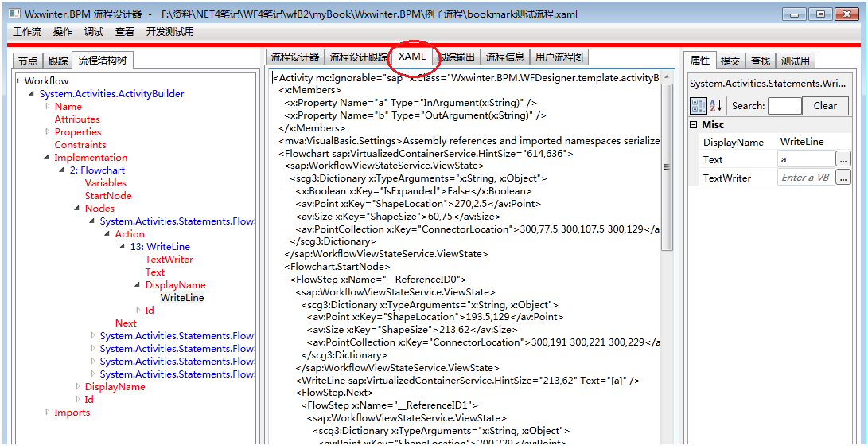The image size is (868, 446).
Task: Switch to the 用户流程图 tab
Action: click(559, 57)
